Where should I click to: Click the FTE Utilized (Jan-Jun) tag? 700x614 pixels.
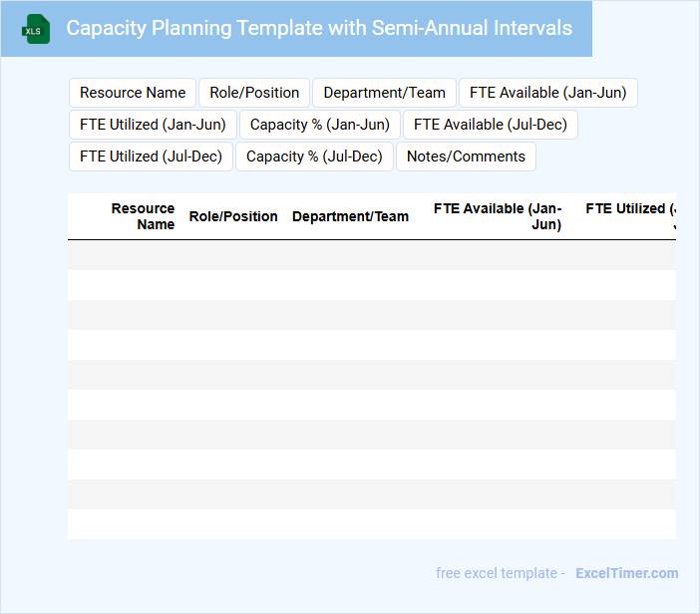[x=153, y=125]
